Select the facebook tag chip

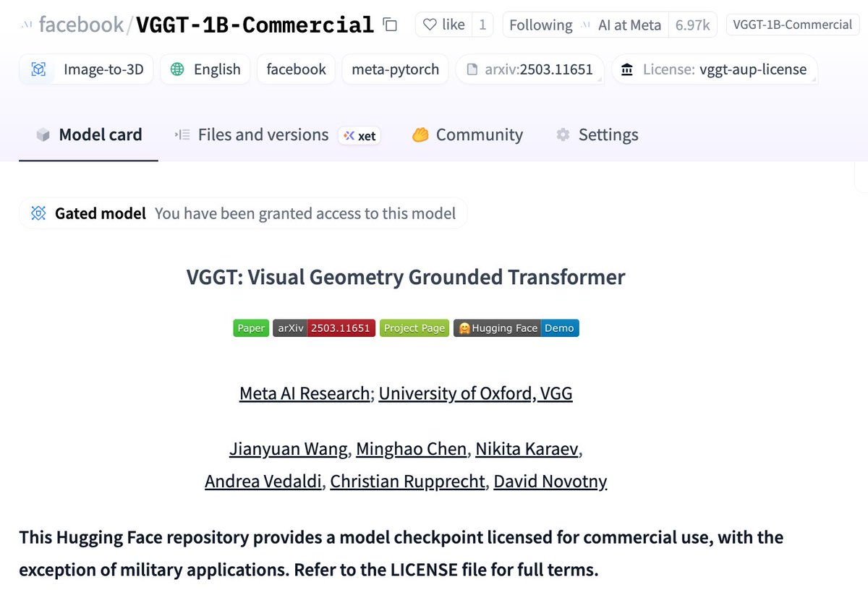[296, 69]
